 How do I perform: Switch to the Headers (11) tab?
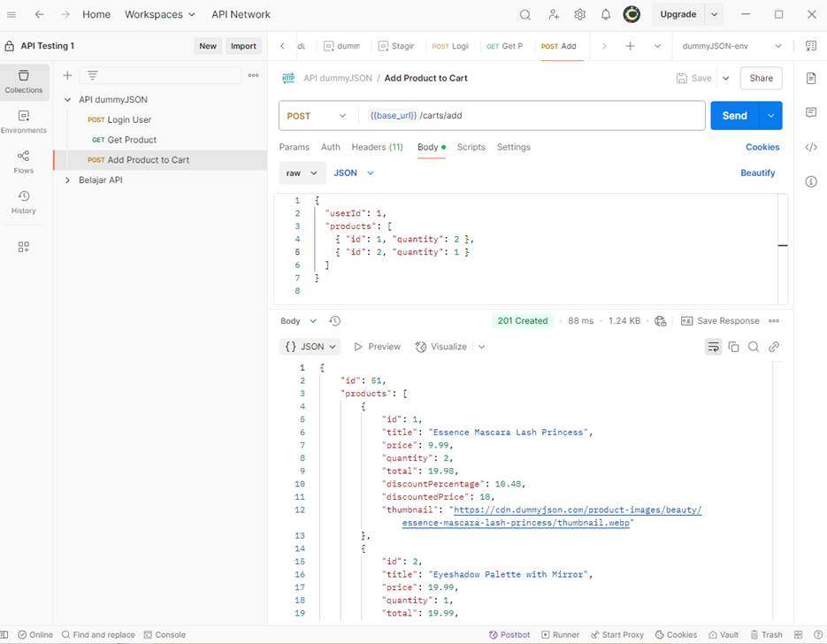377,147
